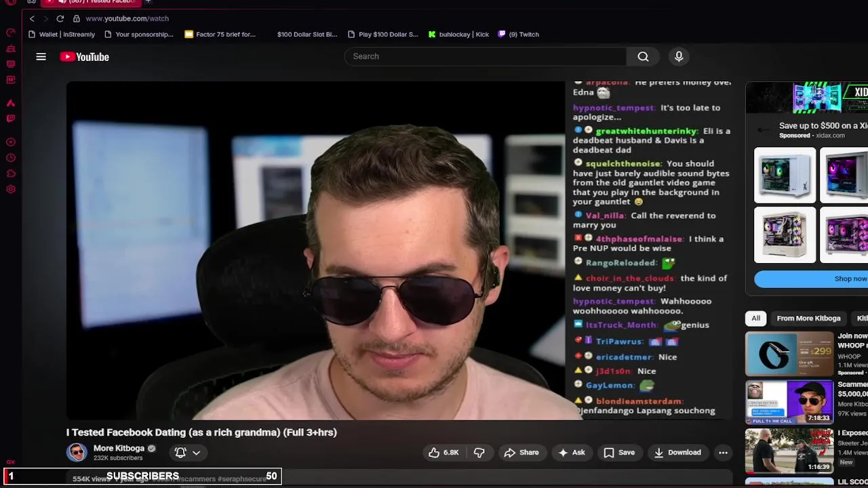This screenshot has width=868, height=488.
Task: Open the Factor 75 brief bookmark
Action: pyautogui.click(x=220, y=34)
